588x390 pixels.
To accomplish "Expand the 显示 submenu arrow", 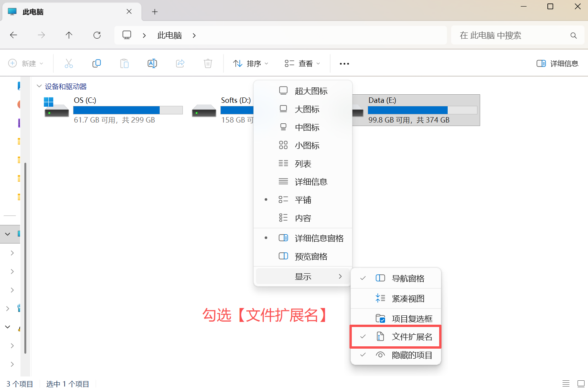I will coord(340,276).
